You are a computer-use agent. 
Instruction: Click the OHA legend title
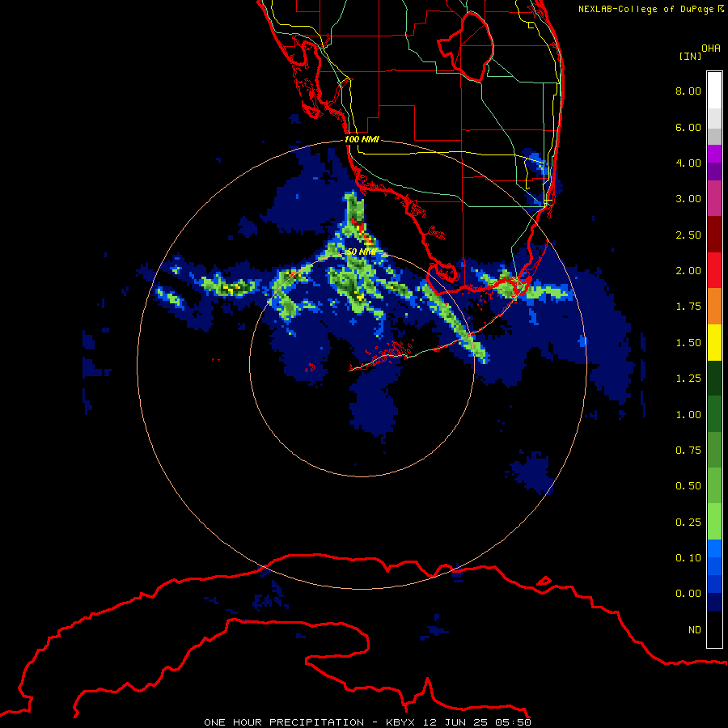point(711,49)
